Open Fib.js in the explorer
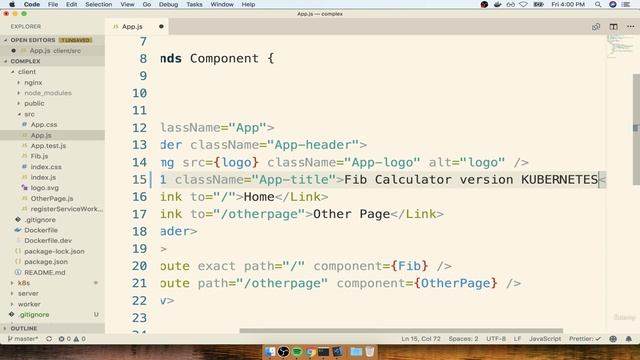 tap(39, 156)
